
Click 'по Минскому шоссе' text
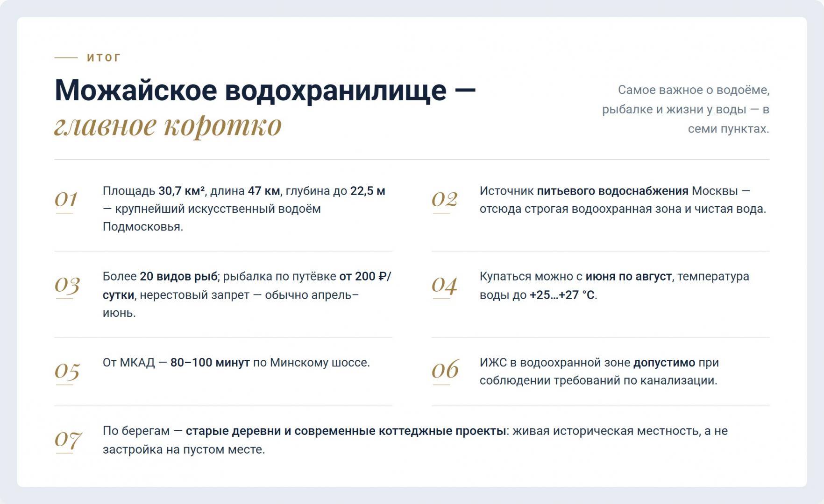311,363
